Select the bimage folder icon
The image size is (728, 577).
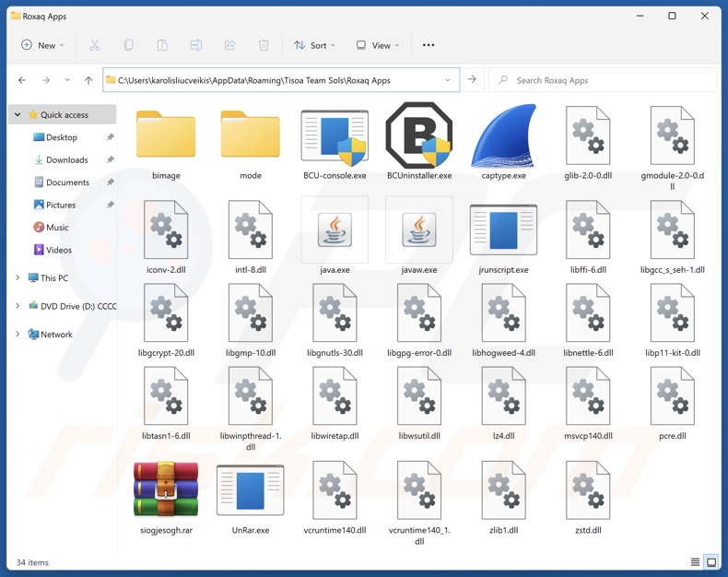tap(166, 134)
